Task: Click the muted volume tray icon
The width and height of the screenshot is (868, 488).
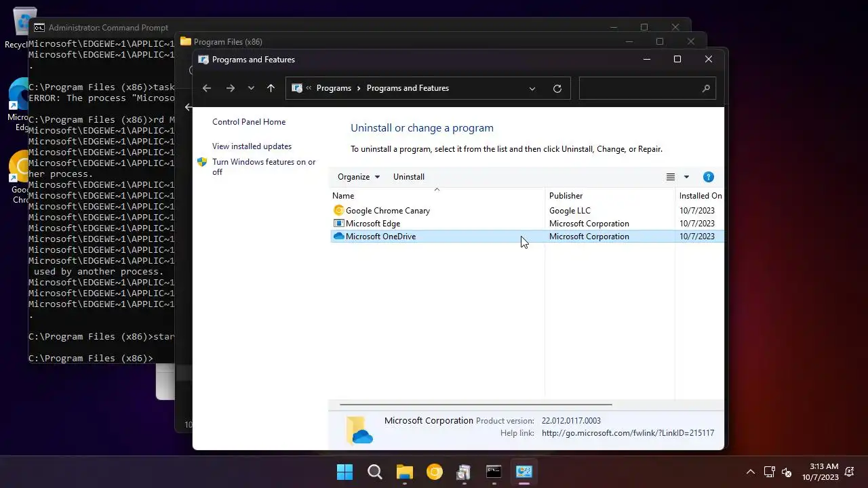Action: click(787, 472)
